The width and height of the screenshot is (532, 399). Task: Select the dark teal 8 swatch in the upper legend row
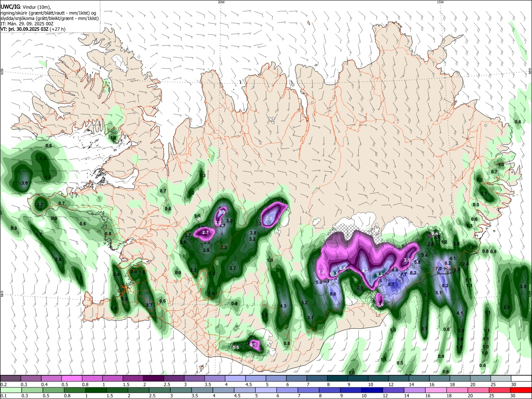[337, 378]
